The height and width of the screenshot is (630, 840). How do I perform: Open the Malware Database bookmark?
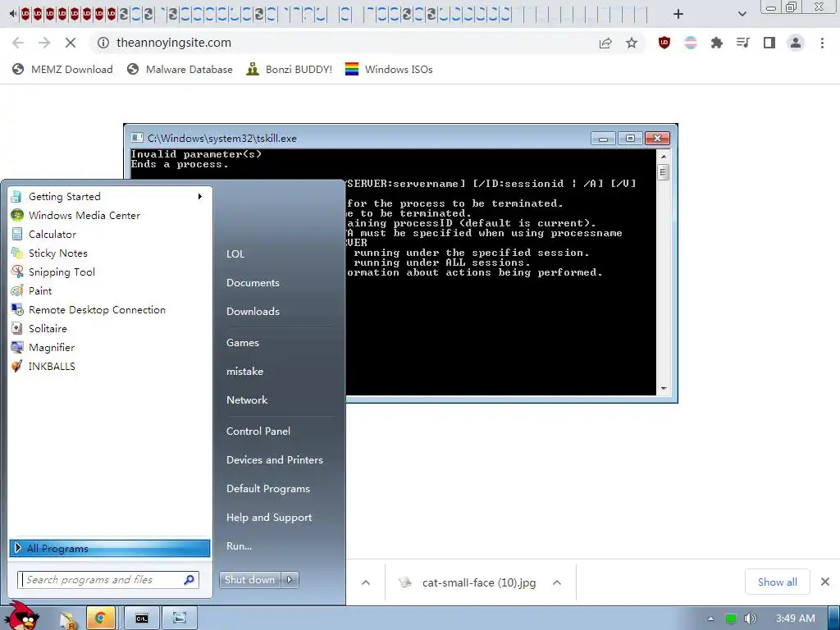180,69
